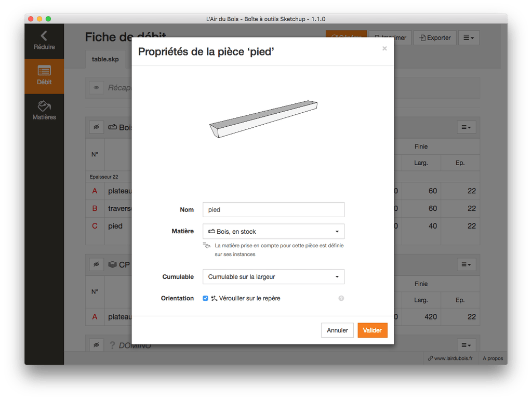Toggle visibility of the CP group
This screenshot has width=532, height=400.
tap(96, 264)
